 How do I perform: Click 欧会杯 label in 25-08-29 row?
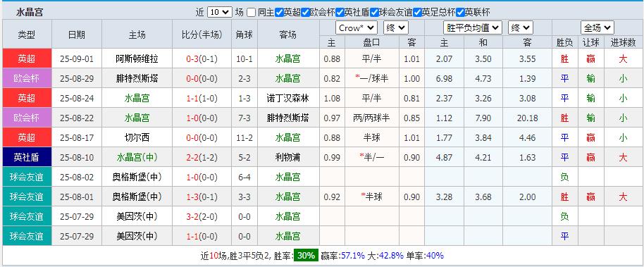[x=27, y=78]
